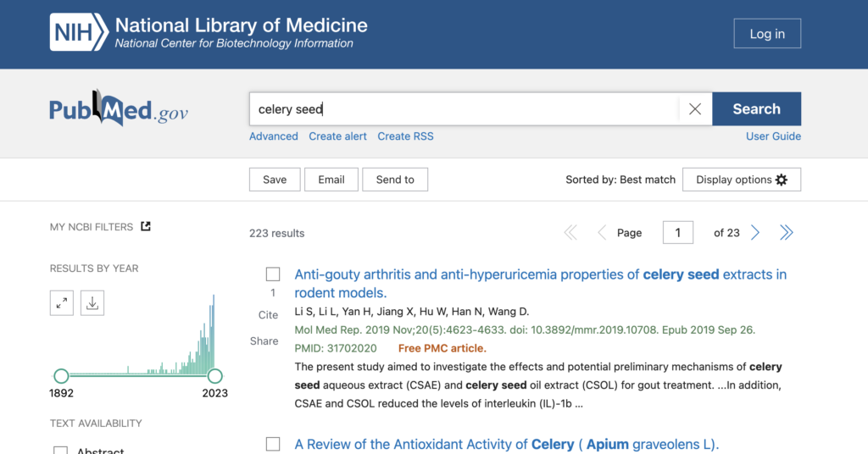The image size is (868, 454).
Task: Open Display options gear button
Action: (741, 180)
